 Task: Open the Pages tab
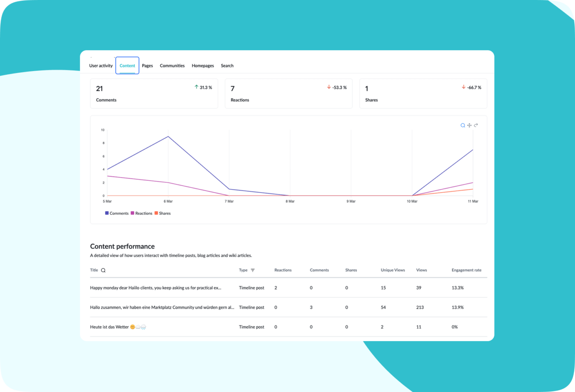coord(147,66)
